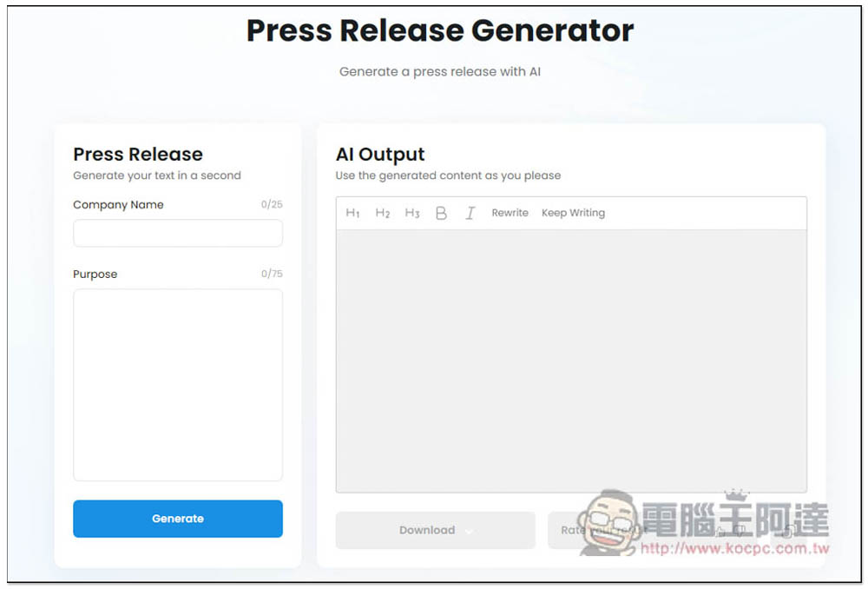Click the Rewrite toolbar option

510,213
